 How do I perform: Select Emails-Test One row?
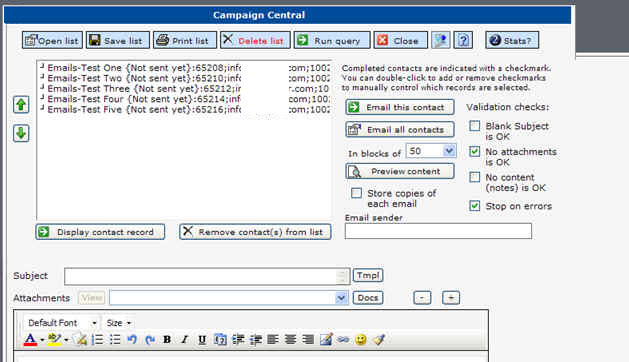pyautogui.click(x=185, y=68)
